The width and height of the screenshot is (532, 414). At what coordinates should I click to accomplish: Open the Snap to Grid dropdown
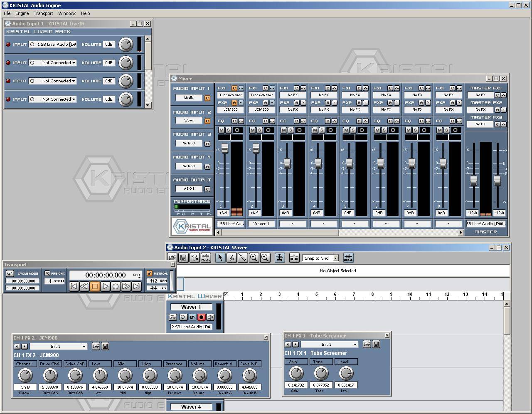tap(320, 258)
